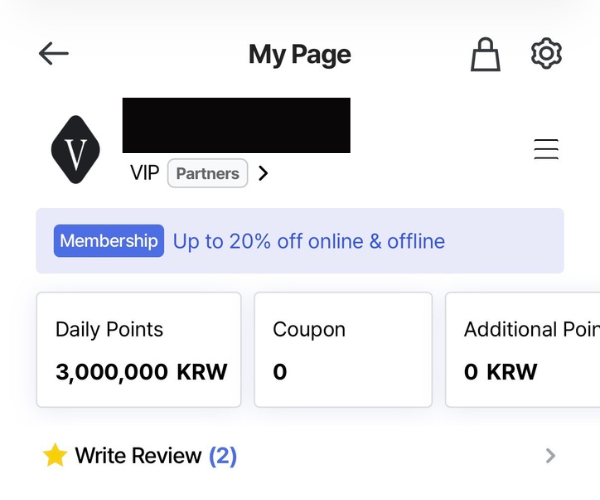Open the hamburger menu icon

pyautogui.click(x=546, y=149)
